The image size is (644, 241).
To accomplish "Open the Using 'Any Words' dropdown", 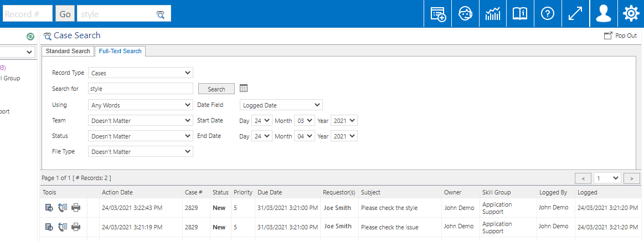I will point(141,105).
